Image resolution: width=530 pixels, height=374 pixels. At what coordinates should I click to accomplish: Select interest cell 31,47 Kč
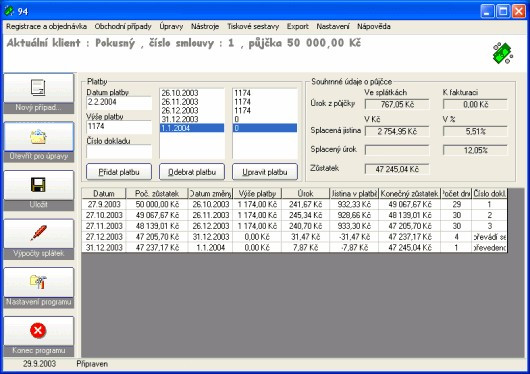point(306,237)
